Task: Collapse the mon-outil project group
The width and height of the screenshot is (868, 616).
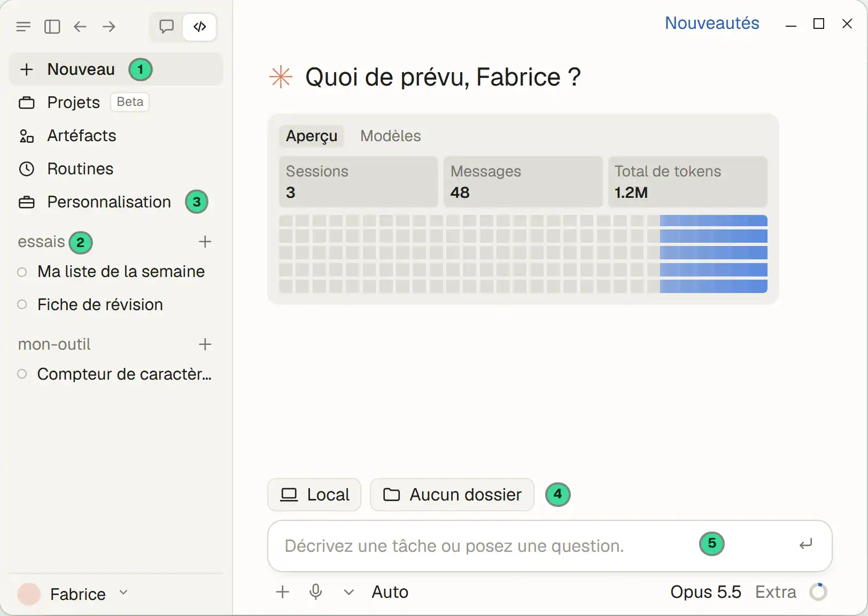Action: pyautogui.click(x=54, y=344)
